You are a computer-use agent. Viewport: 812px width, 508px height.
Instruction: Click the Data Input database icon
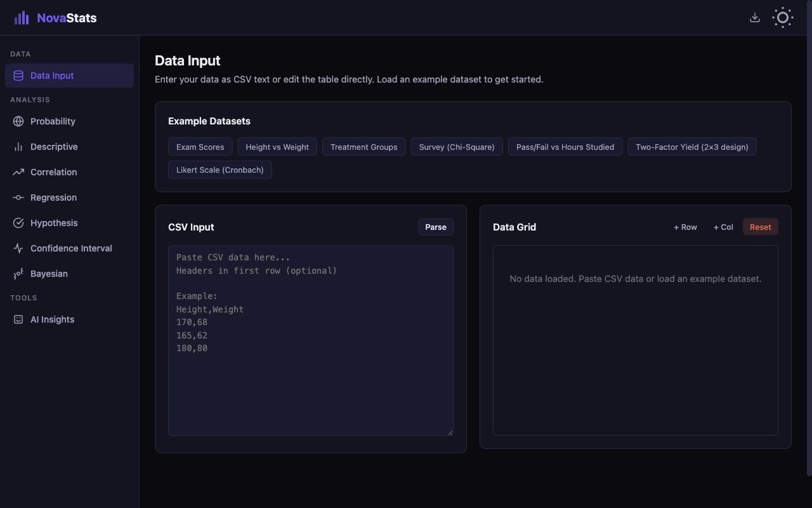(x=18, y=76)
